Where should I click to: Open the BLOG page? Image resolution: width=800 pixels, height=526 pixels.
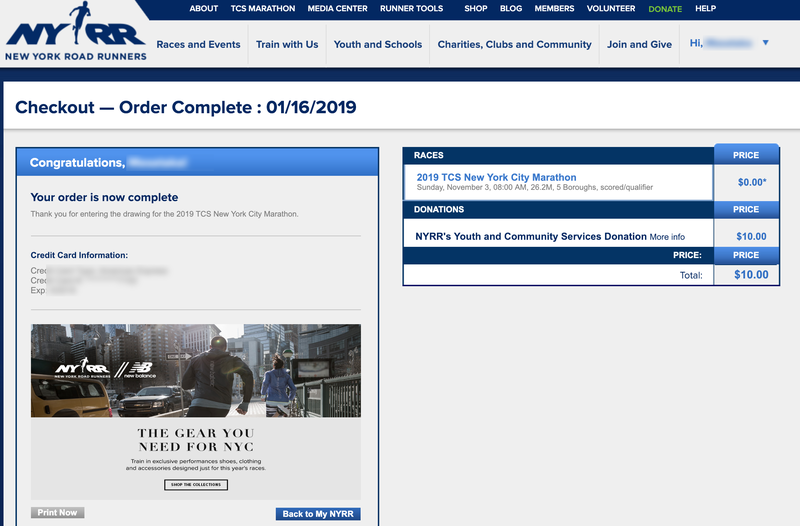coord(511,9)
